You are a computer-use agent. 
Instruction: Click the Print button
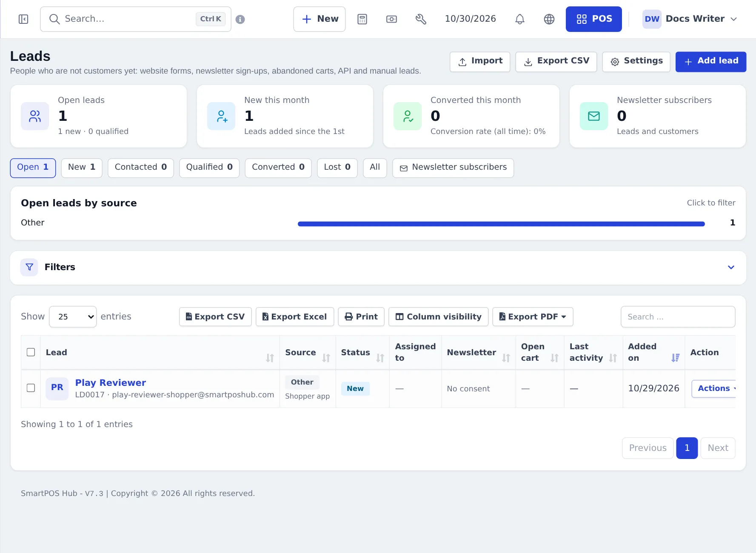[x=361, y=317]
